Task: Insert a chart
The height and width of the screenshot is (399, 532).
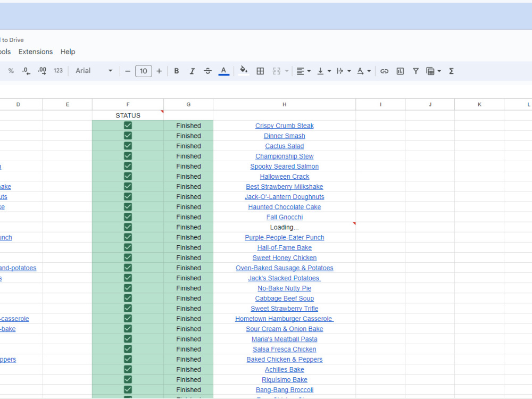Action: pos(400,71)
